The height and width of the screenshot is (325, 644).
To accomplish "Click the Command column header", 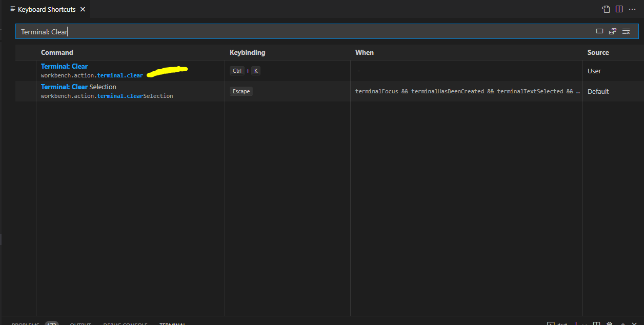I will [x=57, y=52].
